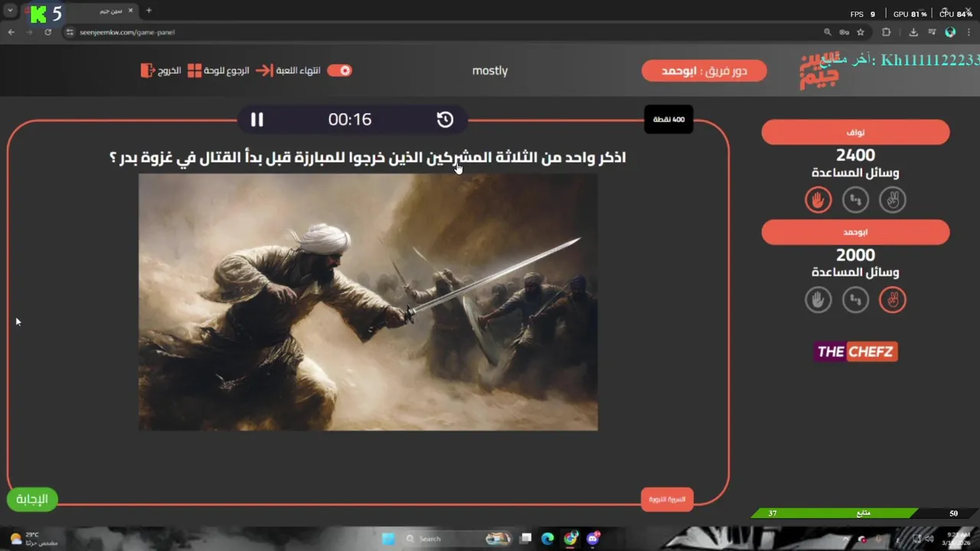
Task: Select the نواف team name pill
Action: [x=855, y=132]
